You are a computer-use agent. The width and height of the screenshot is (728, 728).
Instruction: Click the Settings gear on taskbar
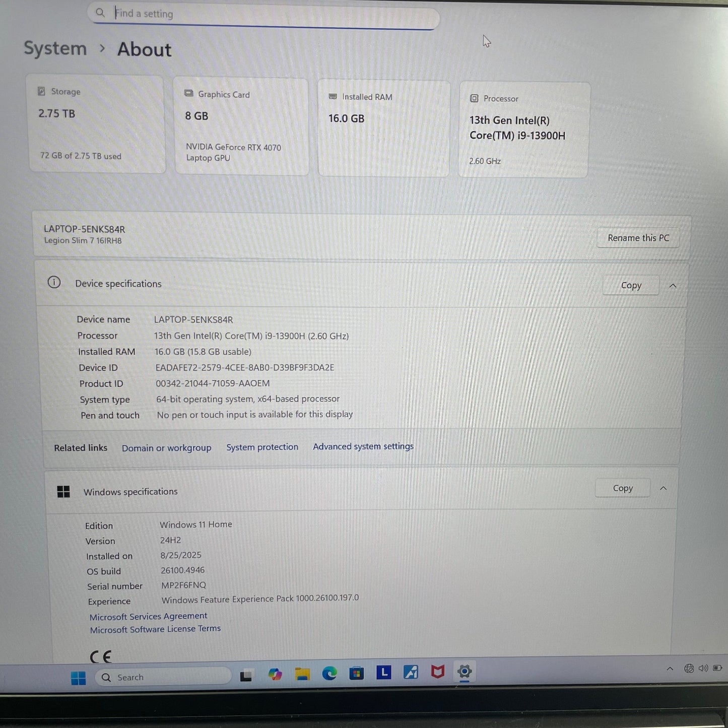point(465,671)
